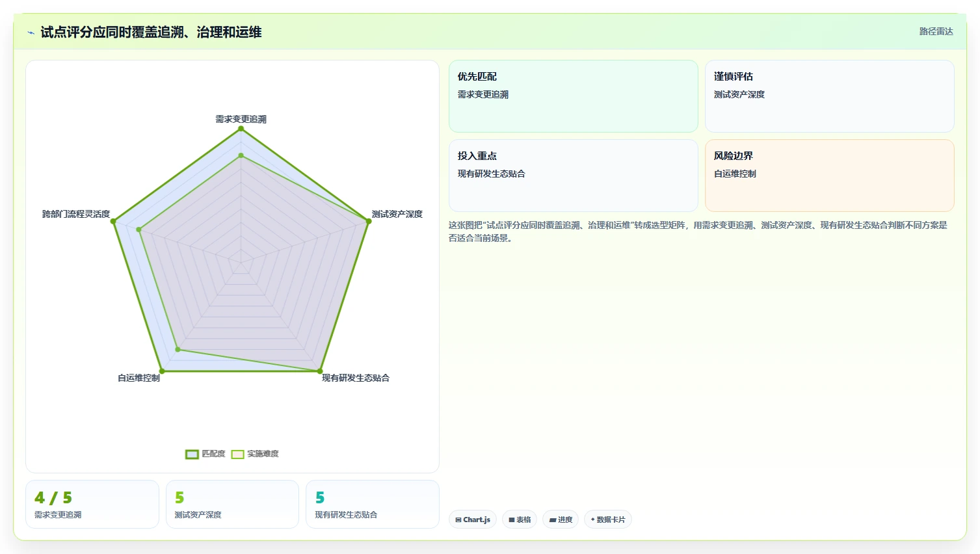The width and height of the screenshot is (980, 554).
Task: Toggle the 匹配度 legend swatch
Action: pos(192,454)
